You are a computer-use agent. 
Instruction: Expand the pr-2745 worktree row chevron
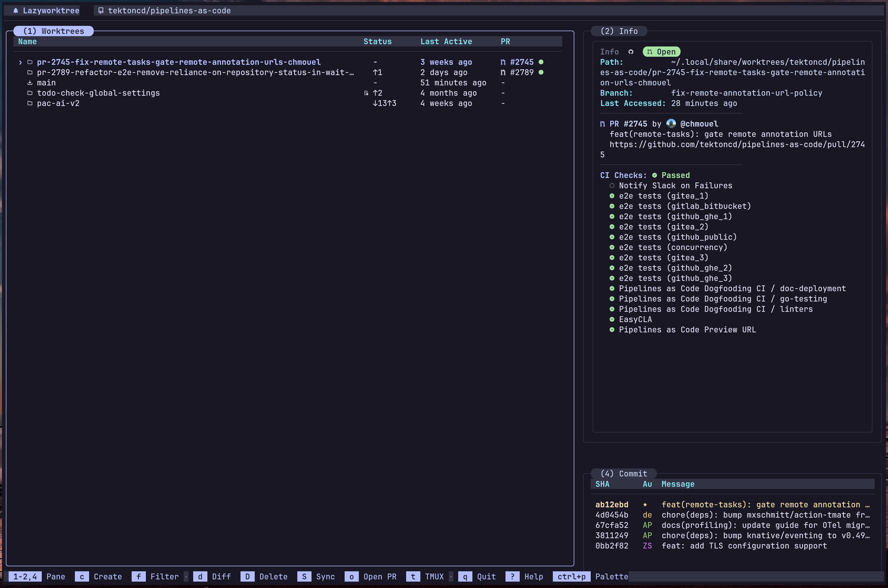[20, 62]
